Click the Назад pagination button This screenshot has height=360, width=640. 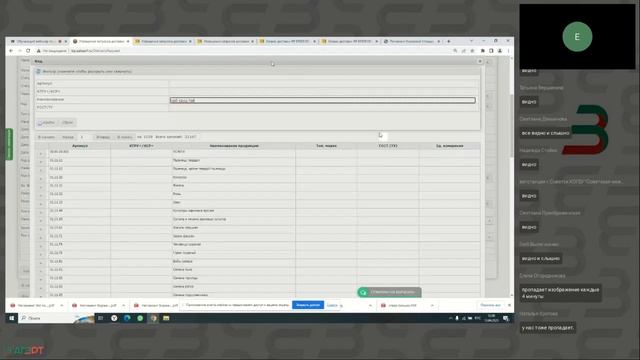[x=68, y=137]
